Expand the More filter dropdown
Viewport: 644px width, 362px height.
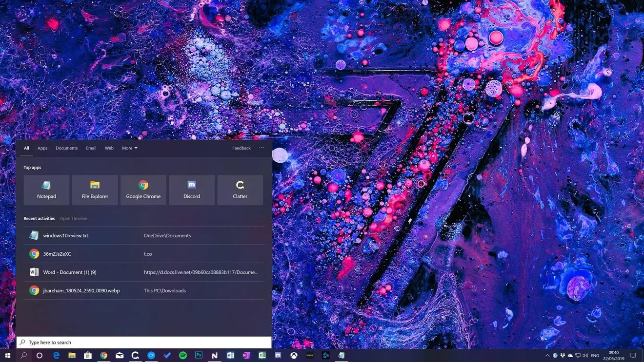tap(129, 148)
